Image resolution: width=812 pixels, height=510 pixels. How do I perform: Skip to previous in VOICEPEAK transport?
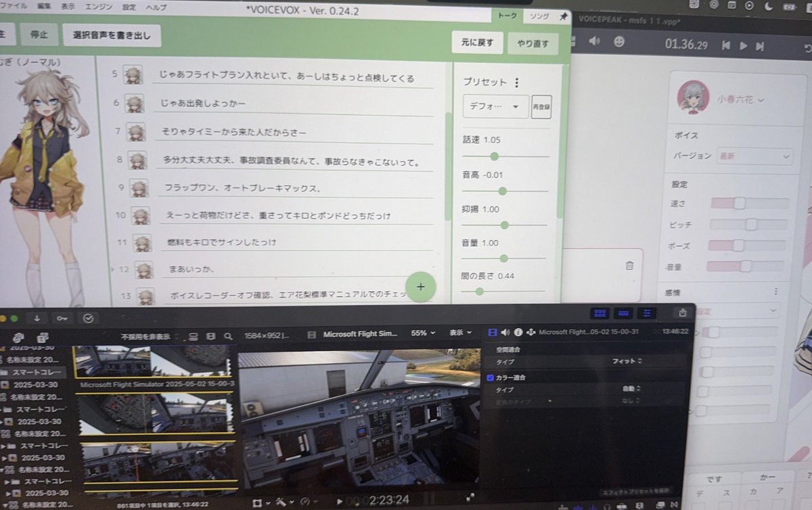tap(726, 46)
